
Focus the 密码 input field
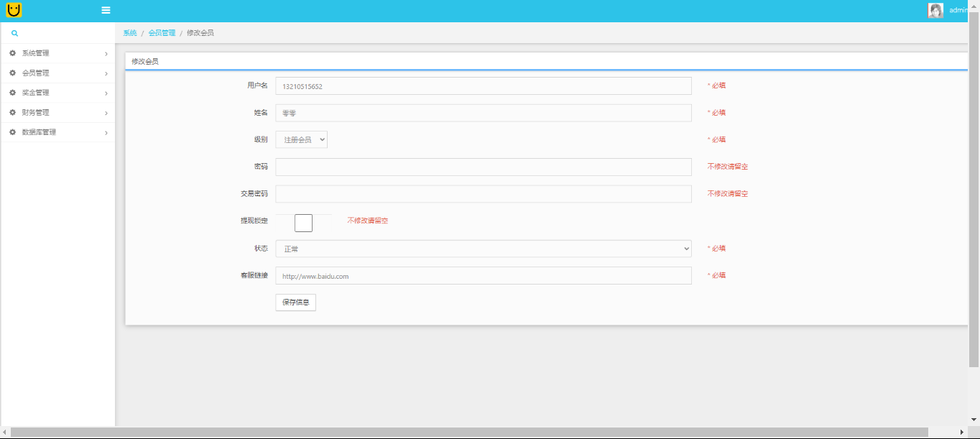coord(484,167)
